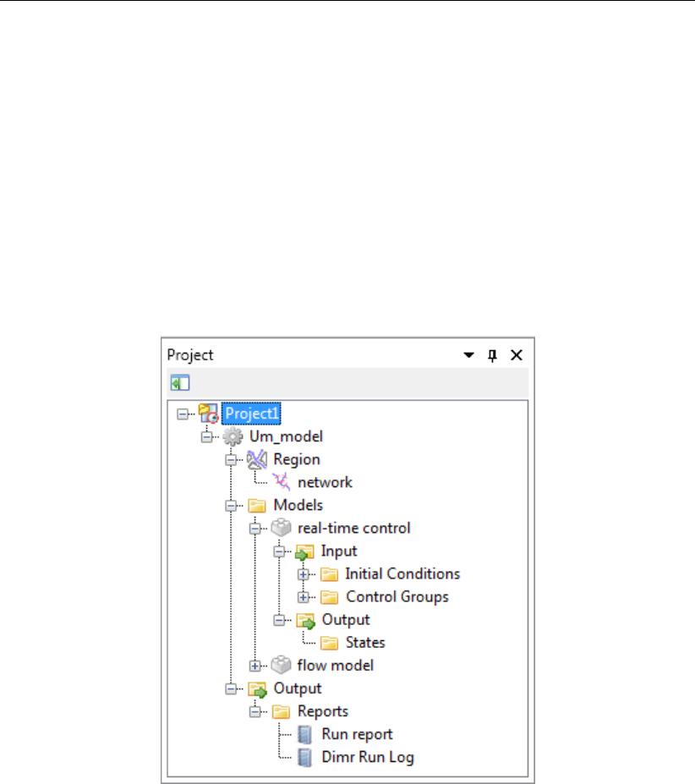Image resolution: width=695 pixels, height=784 pixels.
Task: Click the real-time control model brick icon
Action: pyautogui.click(x=281, y=528)
